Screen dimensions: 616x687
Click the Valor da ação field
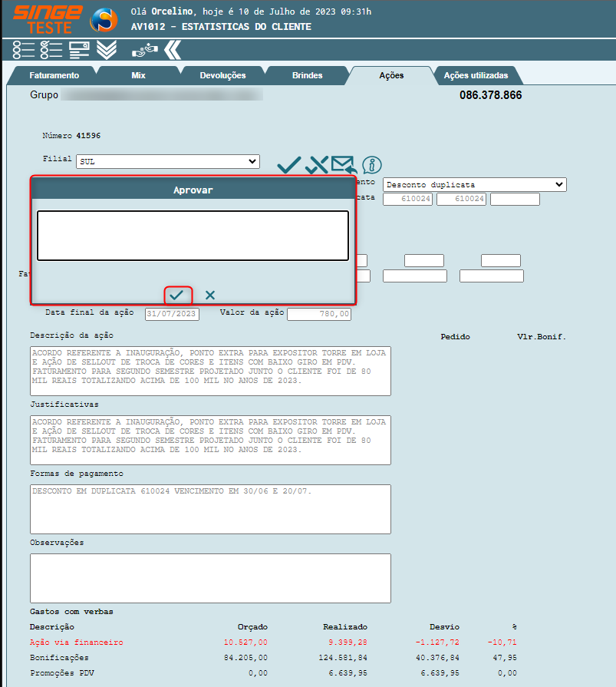point(319,314)
